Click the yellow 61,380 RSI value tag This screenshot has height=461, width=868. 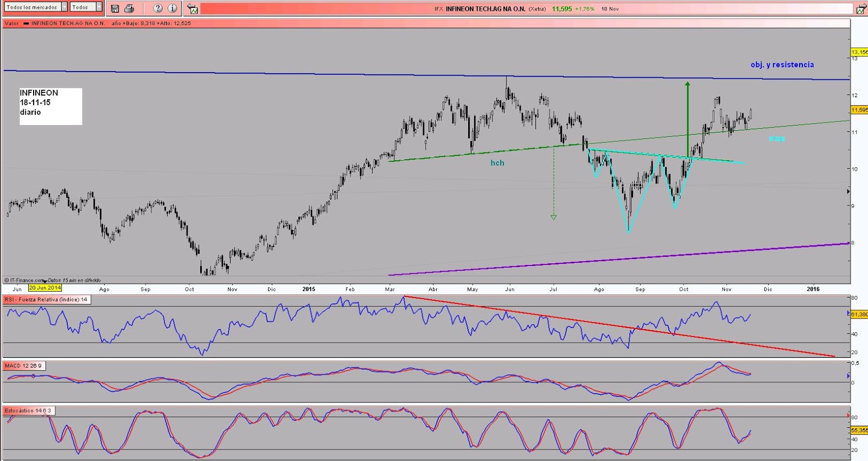pyautogui.click(x=859, y=314)
